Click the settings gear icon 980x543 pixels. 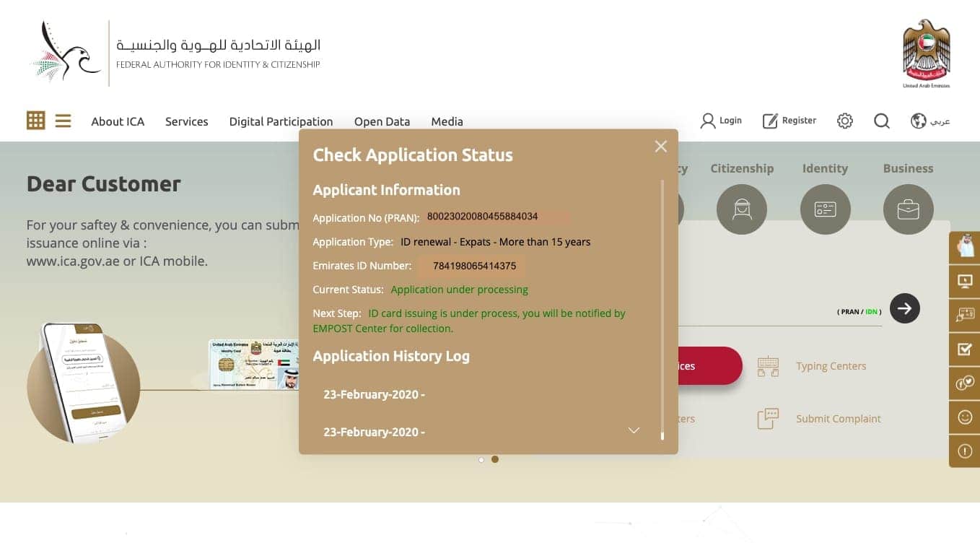pyautogui.click(x=845, y=121)
